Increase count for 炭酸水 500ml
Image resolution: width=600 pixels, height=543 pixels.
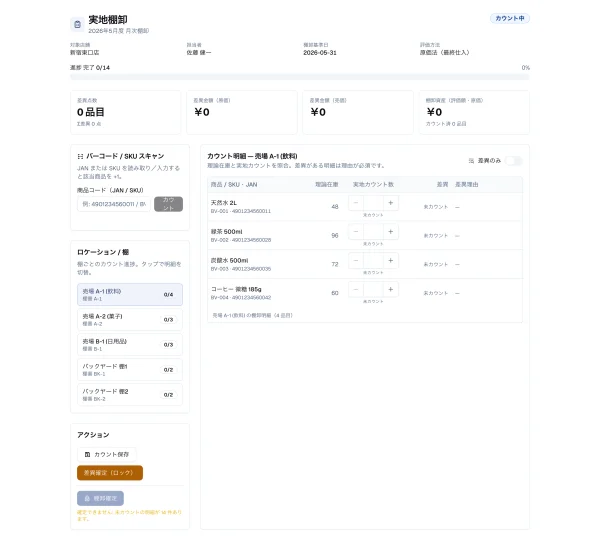point(391,261)
